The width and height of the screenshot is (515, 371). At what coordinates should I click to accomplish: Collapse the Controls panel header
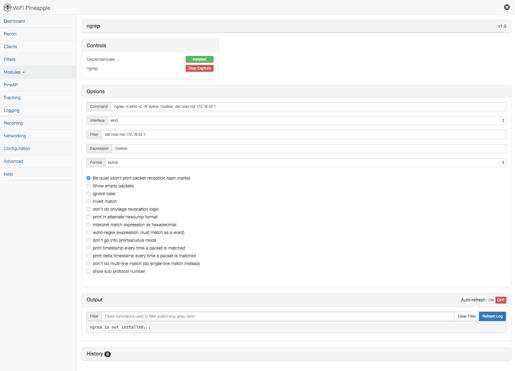[x=150, y=45]
